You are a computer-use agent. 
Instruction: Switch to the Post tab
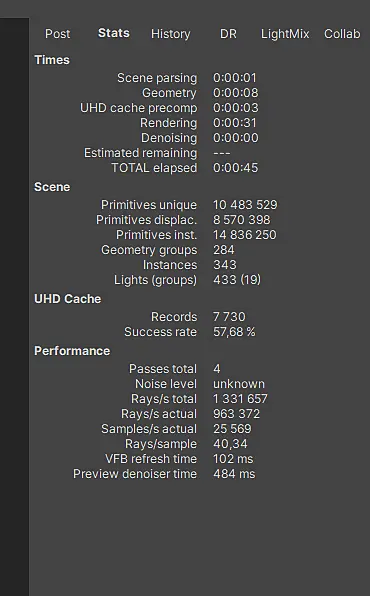(57, 34)
